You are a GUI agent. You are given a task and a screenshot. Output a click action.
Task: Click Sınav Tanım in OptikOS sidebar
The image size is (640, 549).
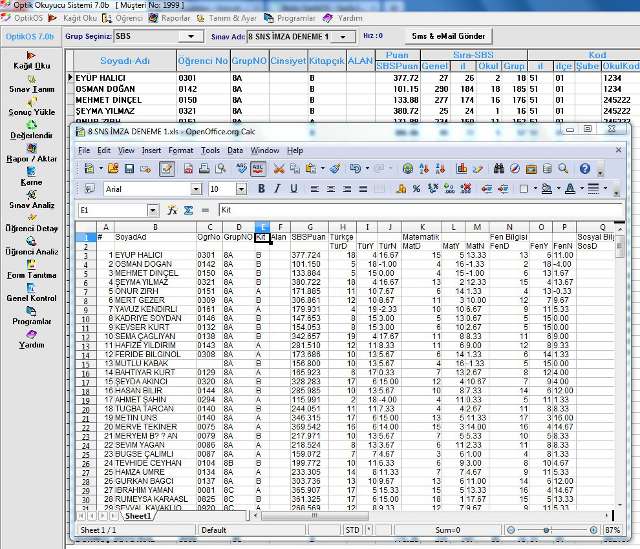point(32,84)
